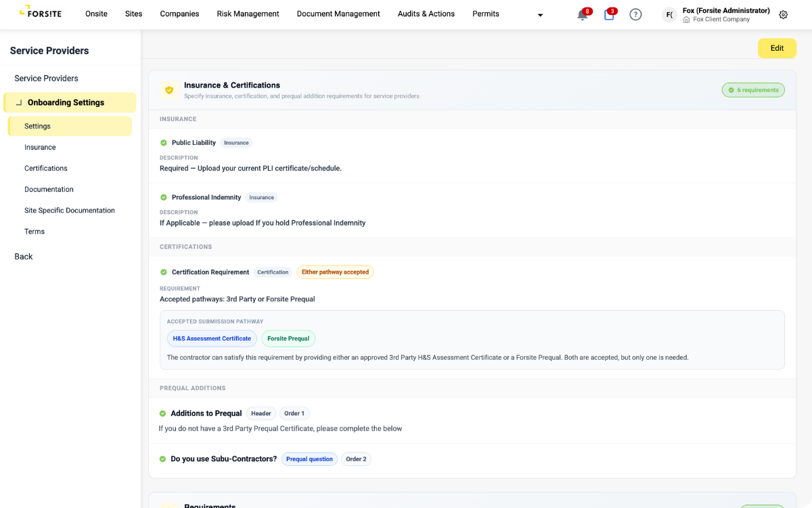The image size is (812, 508).
Task: Click the Prequal question tag
Action: [309, 459]
